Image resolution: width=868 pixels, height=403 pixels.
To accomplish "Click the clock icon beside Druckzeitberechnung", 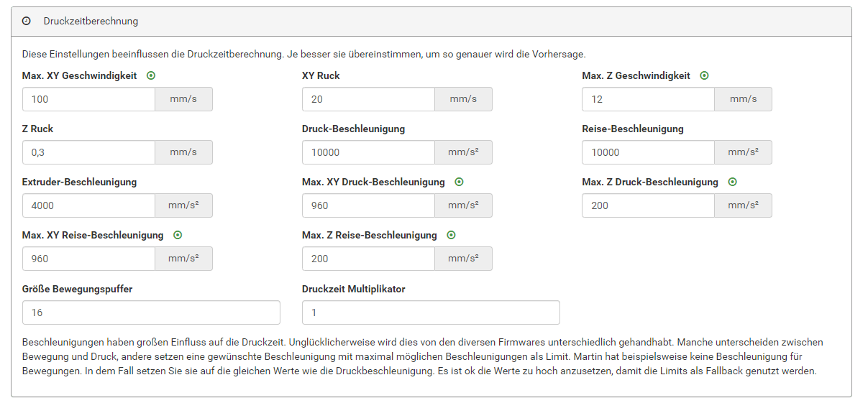I will point(27,22).
